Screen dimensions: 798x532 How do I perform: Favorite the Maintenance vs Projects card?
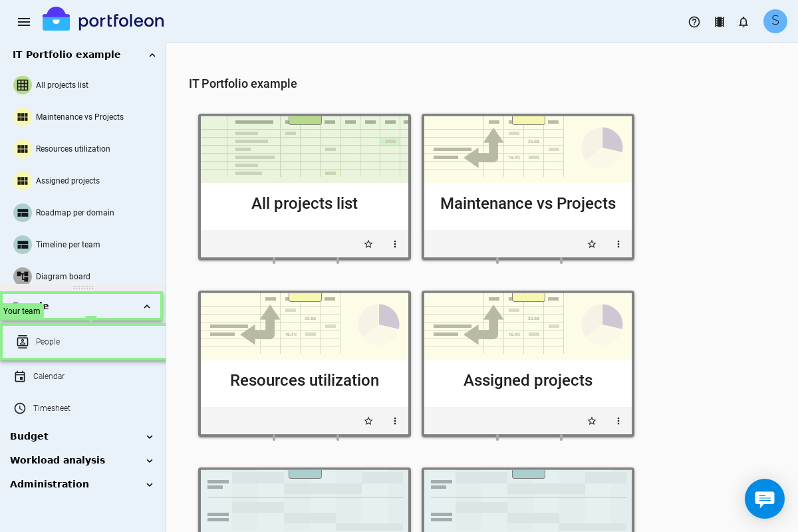[592, 244]
